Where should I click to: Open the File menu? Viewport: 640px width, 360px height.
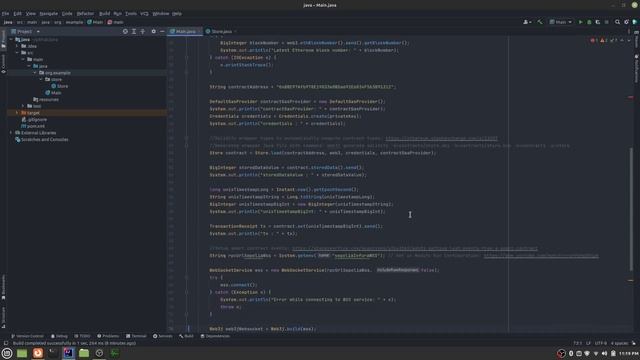pos(5,13)
